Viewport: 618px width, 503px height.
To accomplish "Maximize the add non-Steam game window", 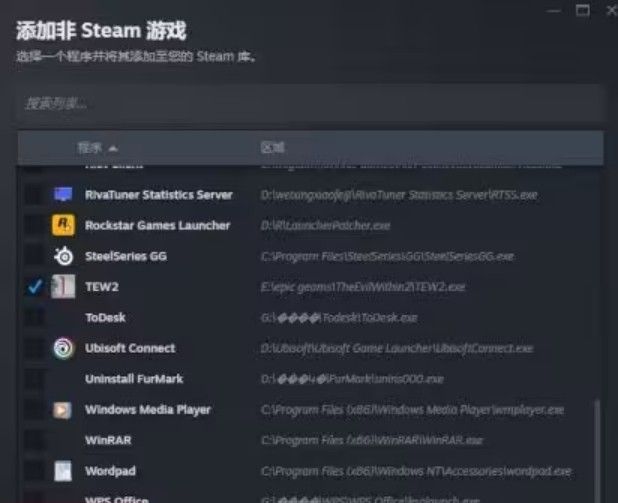I will (x=583, y=10).
